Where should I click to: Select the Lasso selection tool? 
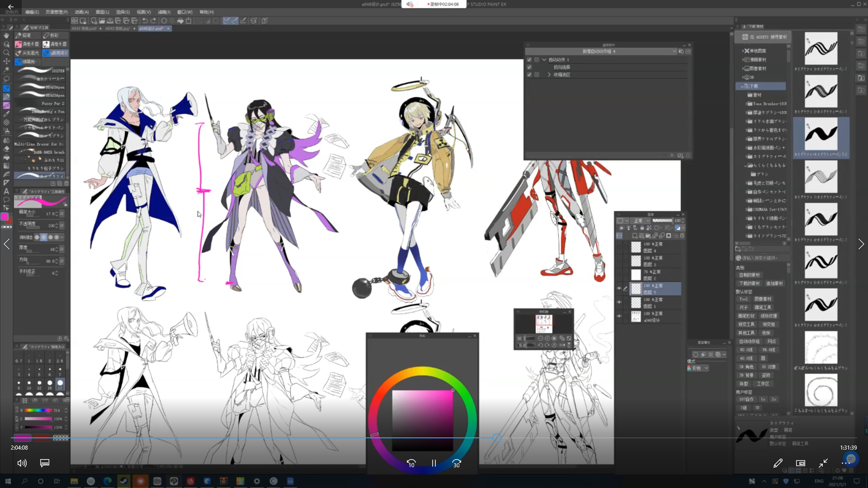click(x=6, y=79)
